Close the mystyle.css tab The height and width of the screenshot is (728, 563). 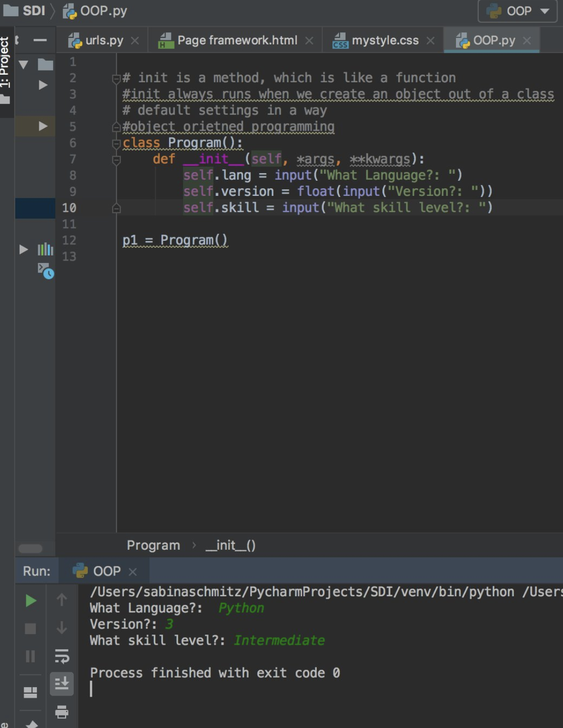430,41
